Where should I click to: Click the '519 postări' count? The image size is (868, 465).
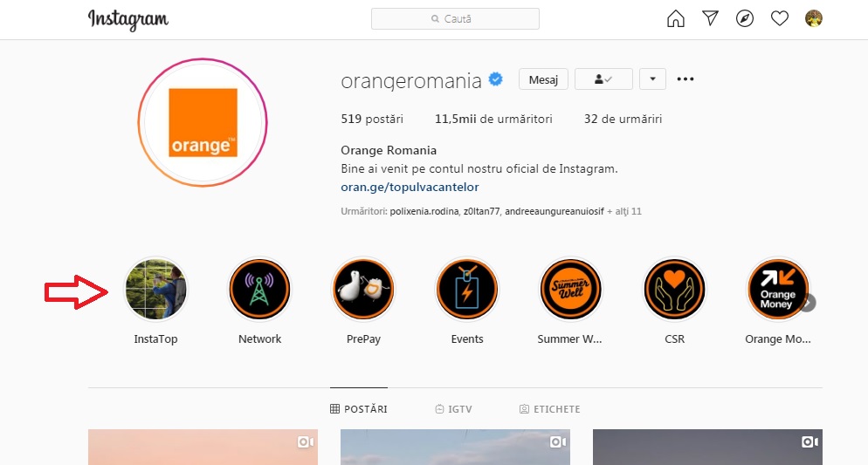coord(372,119)
